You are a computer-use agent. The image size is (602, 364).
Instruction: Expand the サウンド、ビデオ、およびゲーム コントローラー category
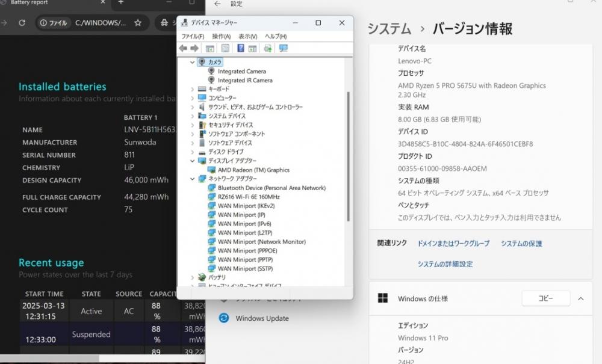point(193,107)
